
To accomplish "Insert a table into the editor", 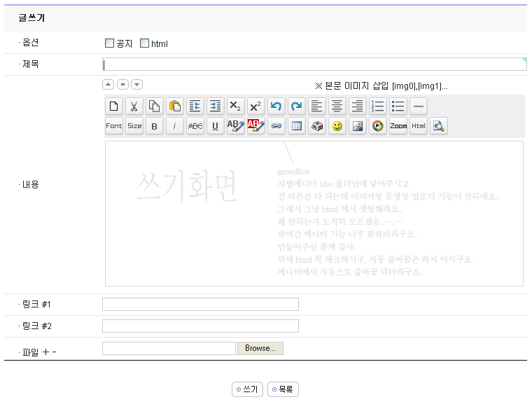I will [x=297, y=126].
